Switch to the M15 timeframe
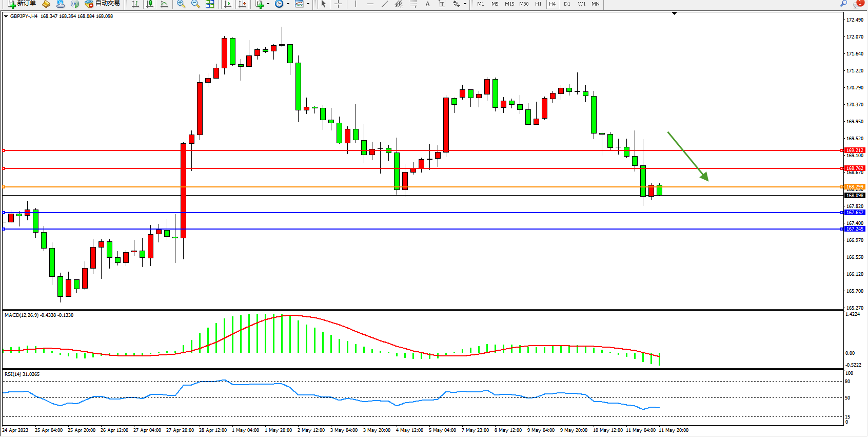This screenshot has width=868, height=437. pos(509,4)
